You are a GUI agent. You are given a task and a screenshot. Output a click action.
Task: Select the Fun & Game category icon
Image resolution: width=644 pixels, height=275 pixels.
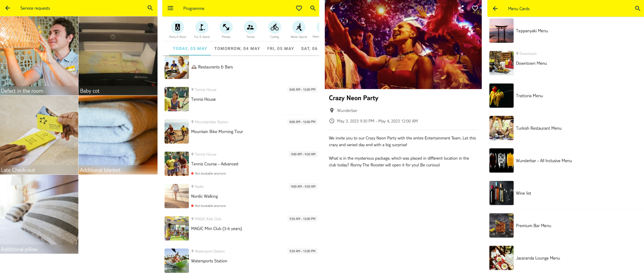202,28
